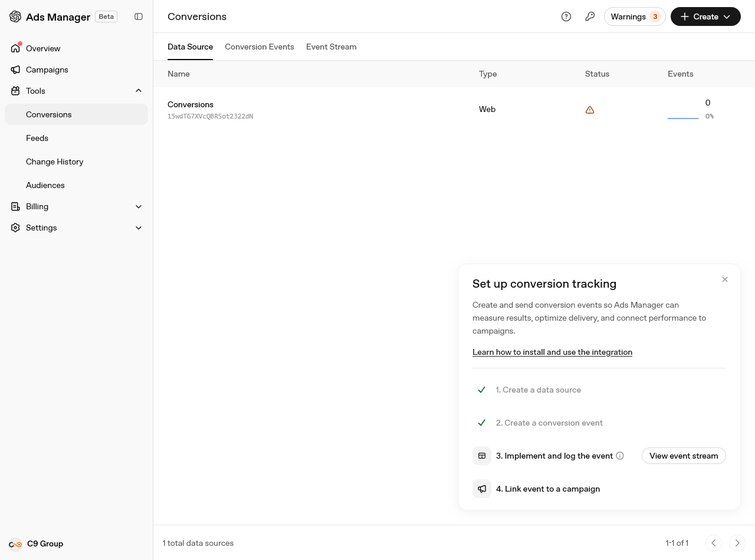Collapse the Tools section chevron
The image size is (755, 560).
click(x=139, y=91)
